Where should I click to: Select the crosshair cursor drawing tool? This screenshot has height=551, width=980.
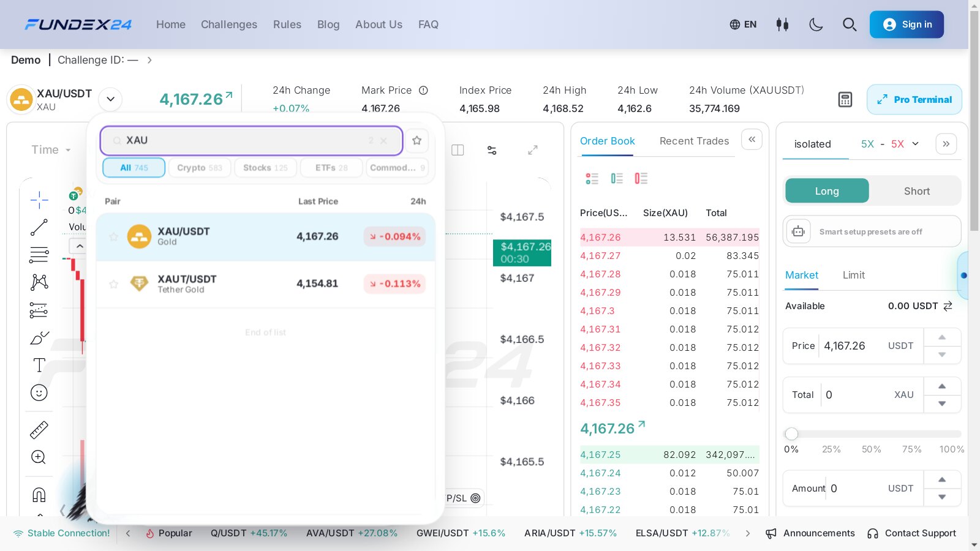click(39, 200)
